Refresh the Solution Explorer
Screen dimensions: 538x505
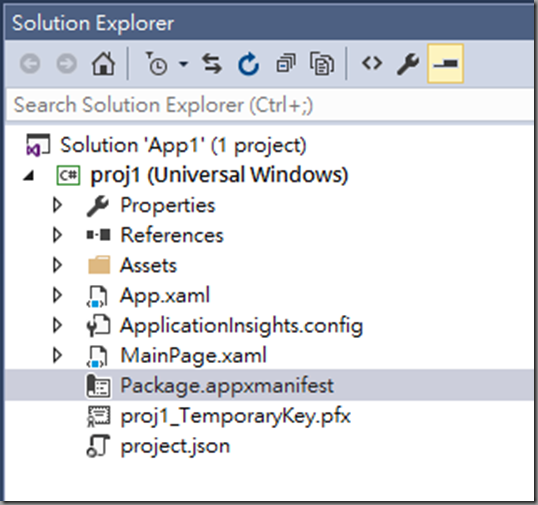pyautogui.click(x=248, y=63)
